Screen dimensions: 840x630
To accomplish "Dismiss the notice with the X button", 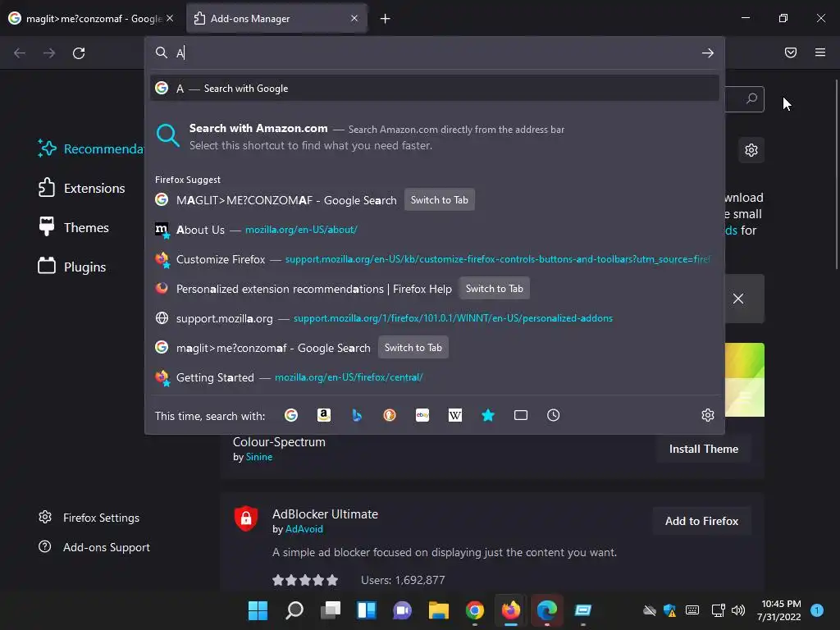I will click(738, 299).
